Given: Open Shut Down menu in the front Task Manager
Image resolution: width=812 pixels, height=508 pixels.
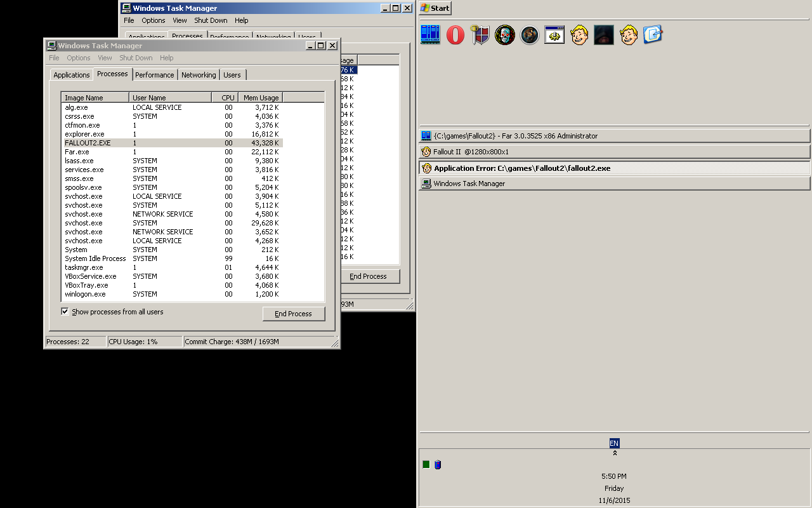Looking at the screenshot, I should (136, 58).
